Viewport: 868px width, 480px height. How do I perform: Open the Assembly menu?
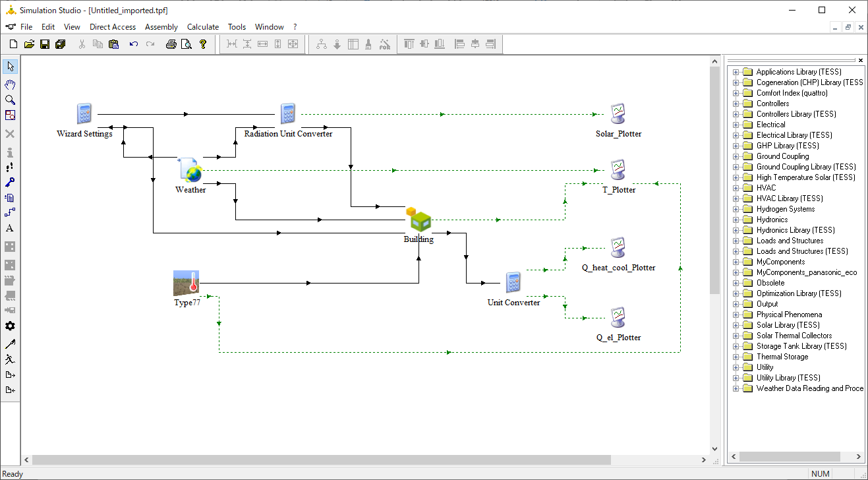161,27
